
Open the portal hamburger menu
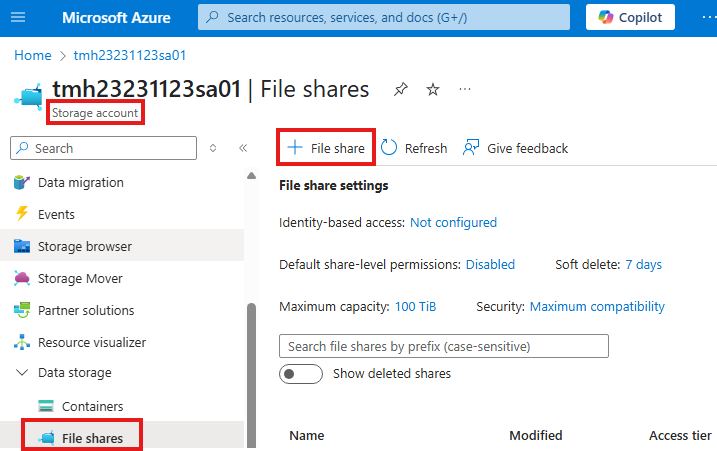[18, 17]
